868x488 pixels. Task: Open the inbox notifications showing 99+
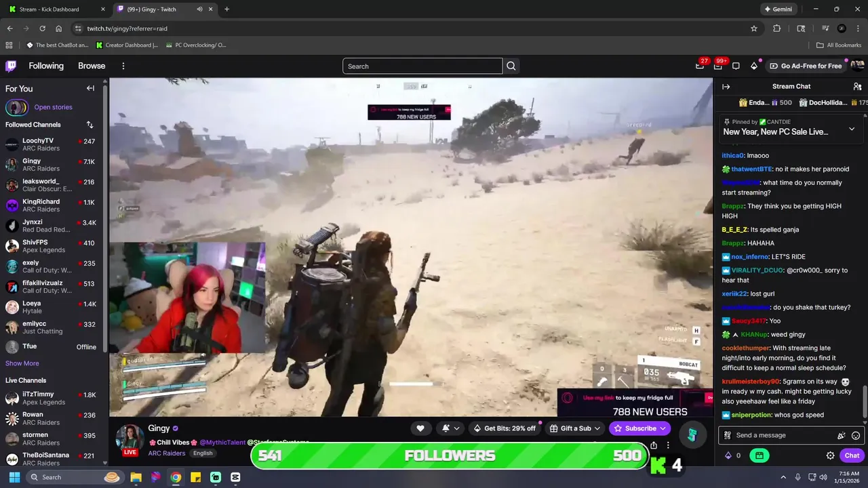tap(718, 66)
